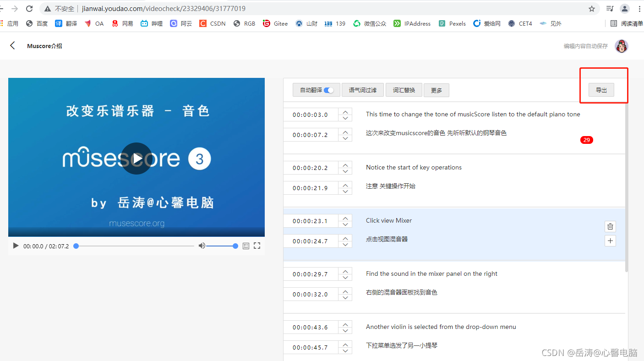Edit 'Find the sound in the mixer panel' text

[431, 273]
